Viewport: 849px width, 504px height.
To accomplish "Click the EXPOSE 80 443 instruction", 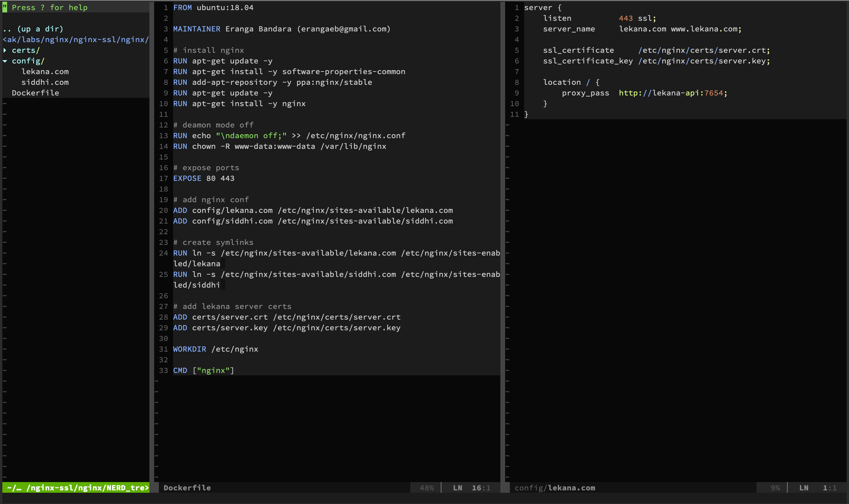I will (203, 178).
